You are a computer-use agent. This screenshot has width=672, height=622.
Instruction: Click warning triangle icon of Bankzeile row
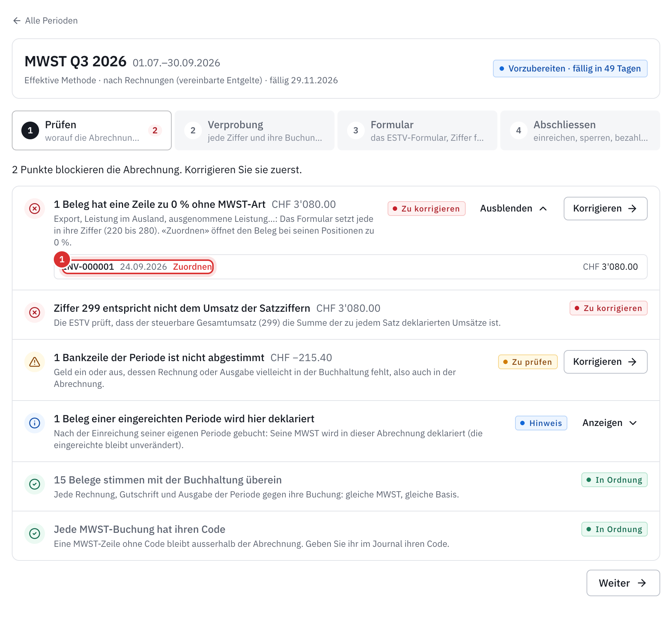pyautogui.click(x=35, y=362)
